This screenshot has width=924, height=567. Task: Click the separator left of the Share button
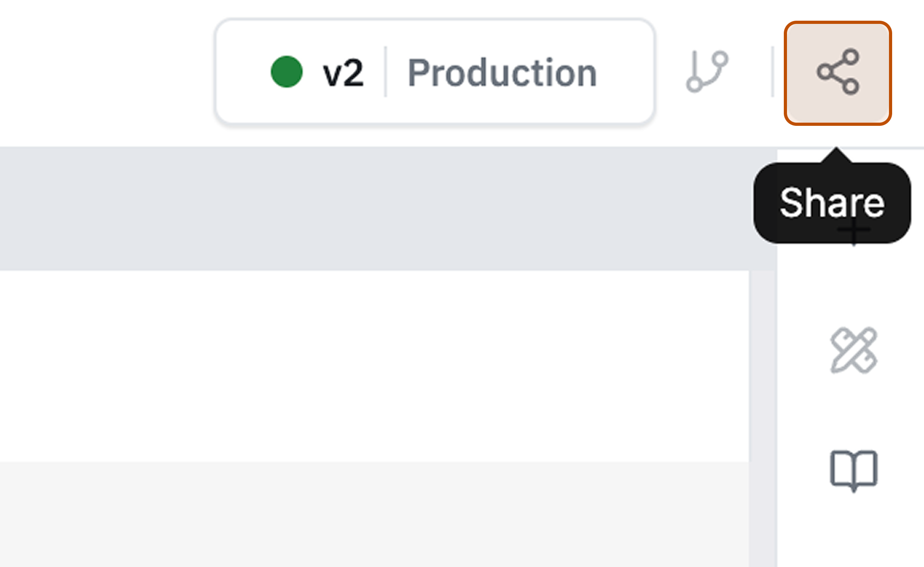point(772,72)
